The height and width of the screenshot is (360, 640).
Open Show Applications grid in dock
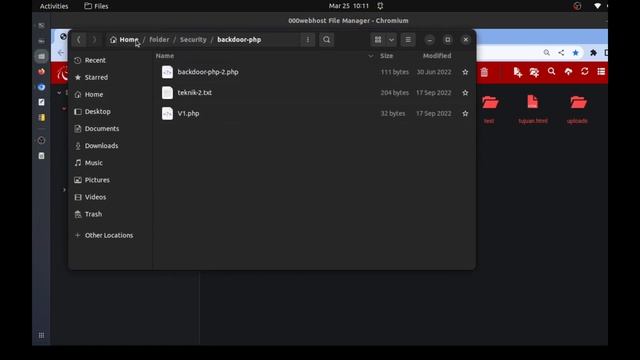point(41,336)
